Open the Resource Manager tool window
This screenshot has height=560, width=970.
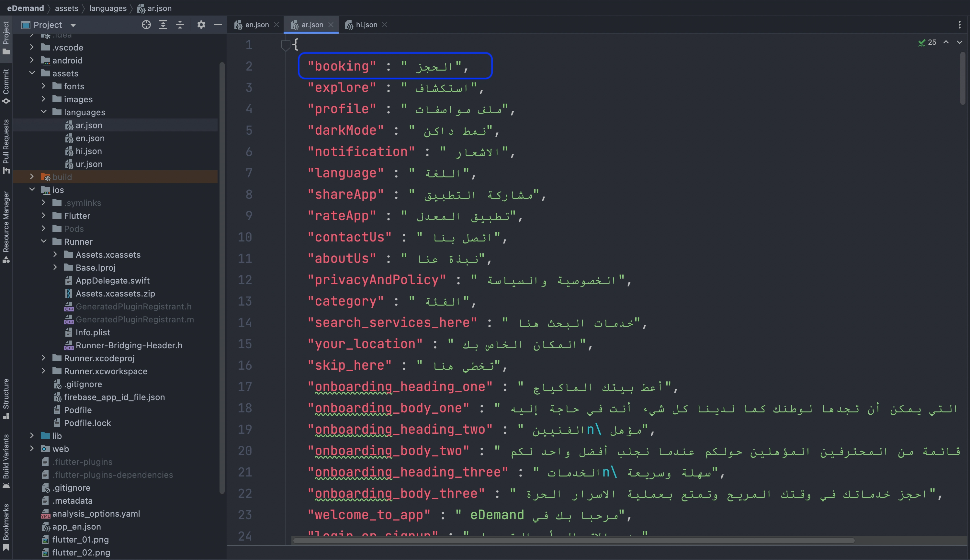point(6,227)
